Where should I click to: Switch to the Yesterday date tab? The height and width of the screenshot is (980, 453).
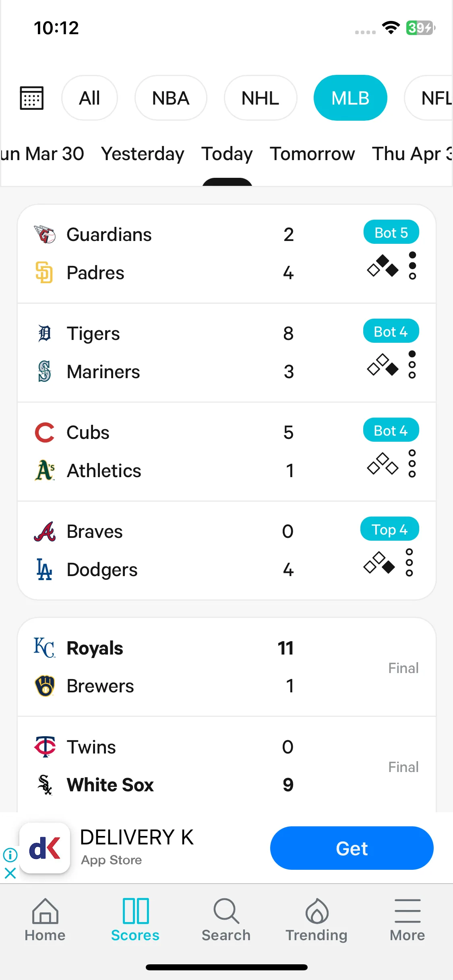click(143, 154)
